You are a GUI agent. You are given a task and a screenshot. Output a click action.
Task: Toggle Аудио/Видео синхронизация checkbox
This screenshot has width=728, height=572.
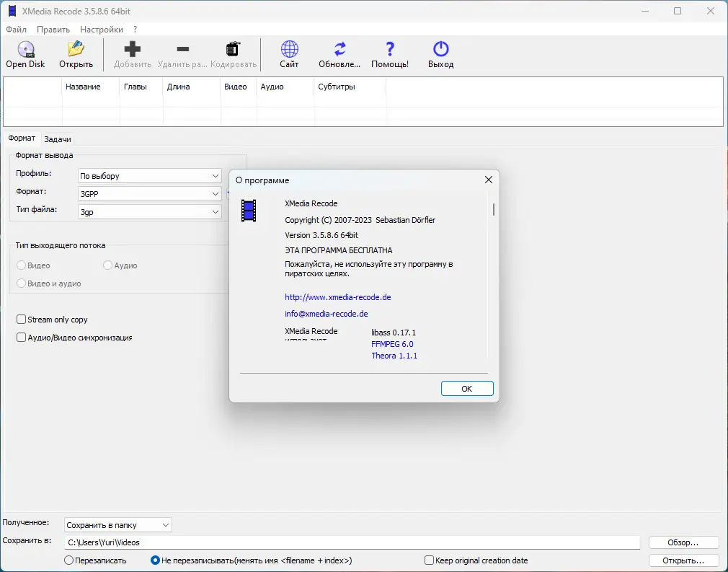pos(21,338)
